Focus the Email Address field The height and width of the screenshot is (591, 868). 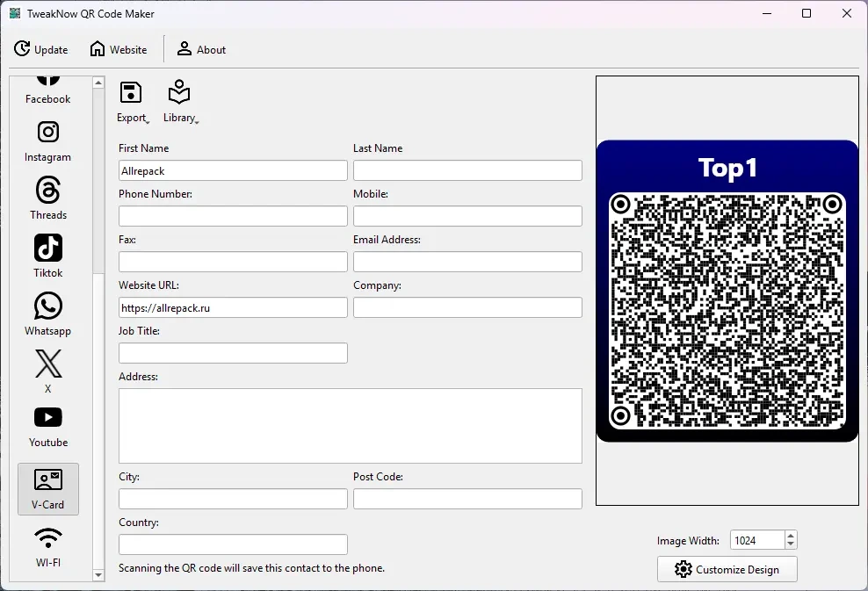click(x=467, y=262)
